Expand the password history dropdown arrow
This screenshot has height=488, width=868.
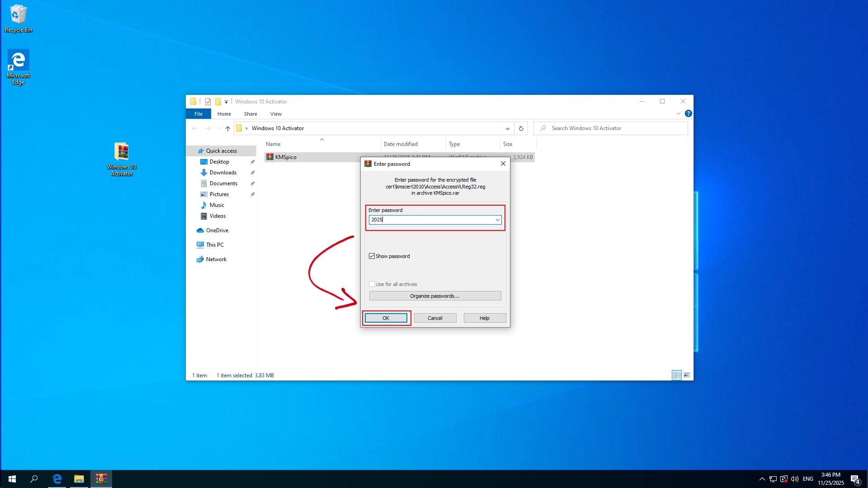(497, 220)
